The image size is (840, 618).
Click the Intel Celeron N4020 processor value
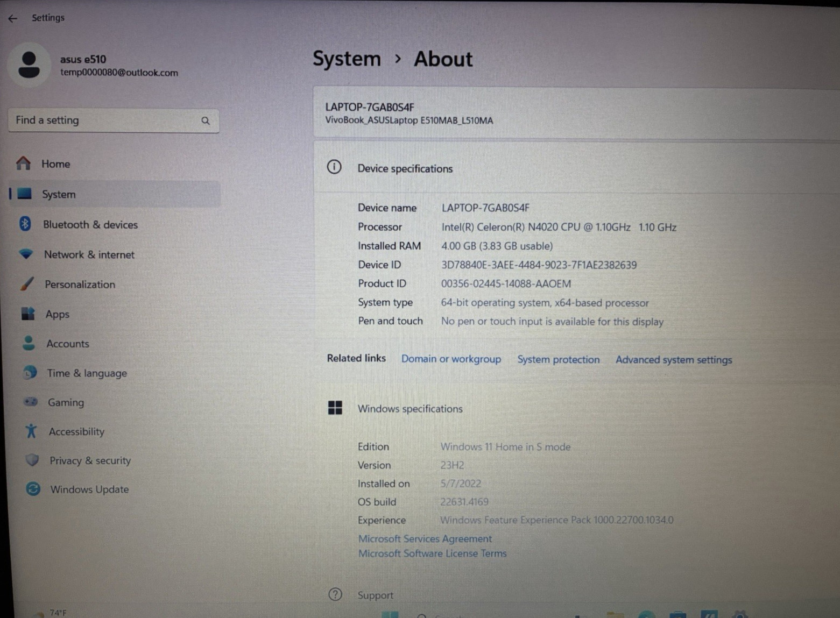pyautogui.click(x=559, y=227)
